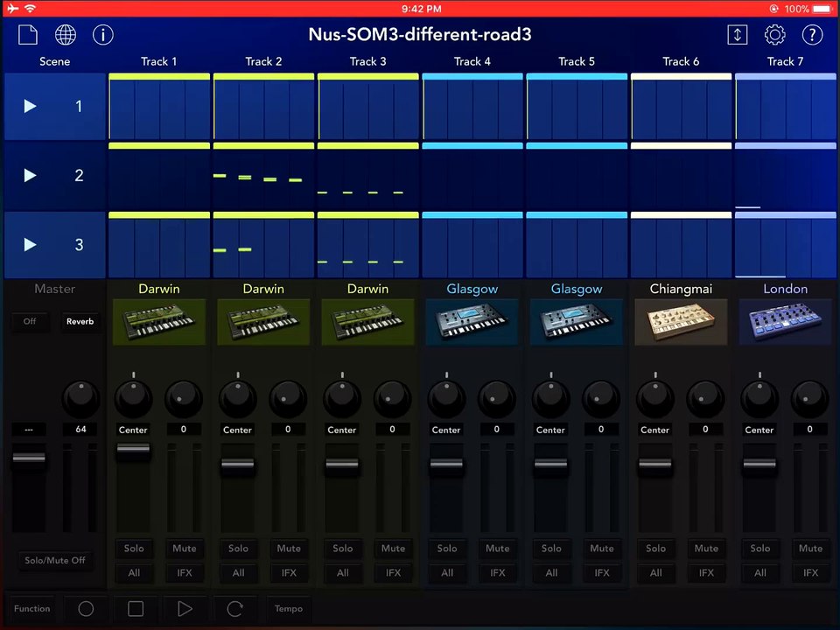Screen dimensions: 840x630
Task: Click All button on Track 4
Action: 447,572
